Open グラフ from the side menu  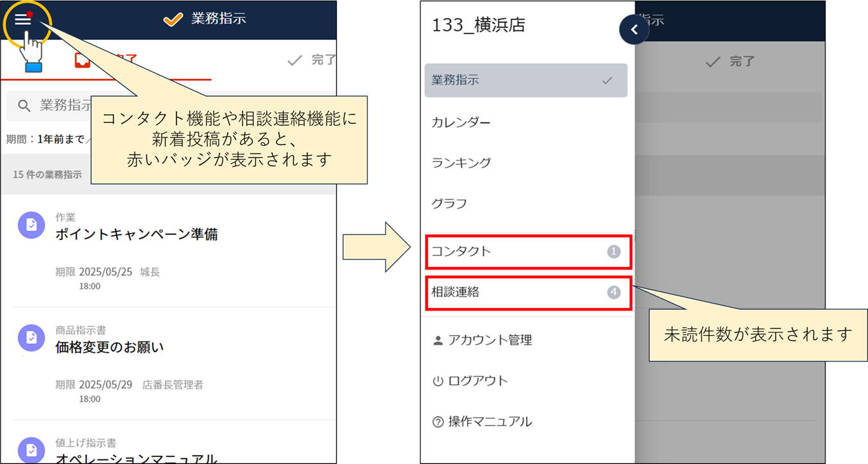click(x=526, y=203)
